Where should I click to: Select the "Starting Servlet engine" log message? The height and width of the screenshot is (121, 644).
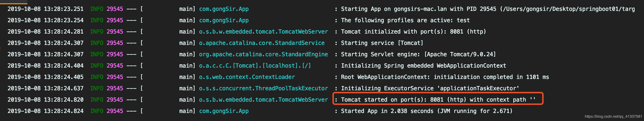(418, 54)
